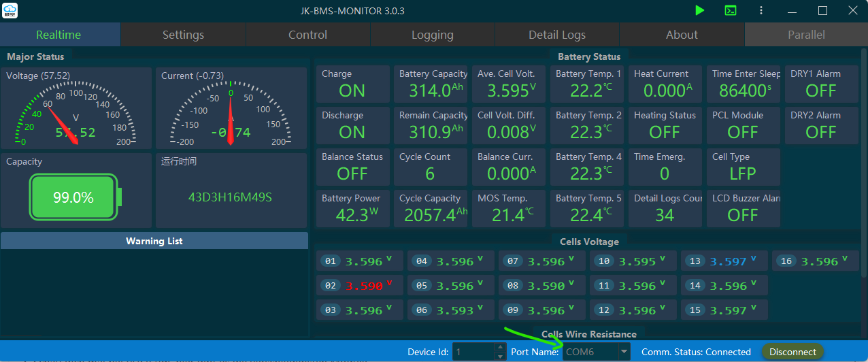Select cell 03 voltage reading

(360, 310)
